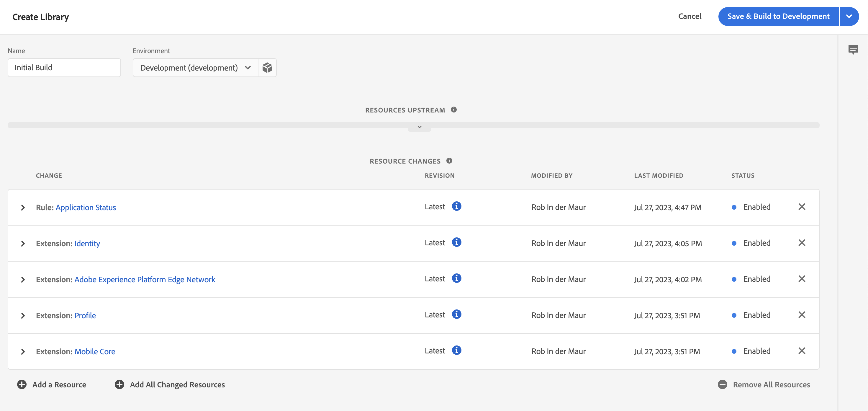The width and height of the screenshot is (868, 411).
Task: Click the Name field containing Initial Build
Action: tap(64, 67)
